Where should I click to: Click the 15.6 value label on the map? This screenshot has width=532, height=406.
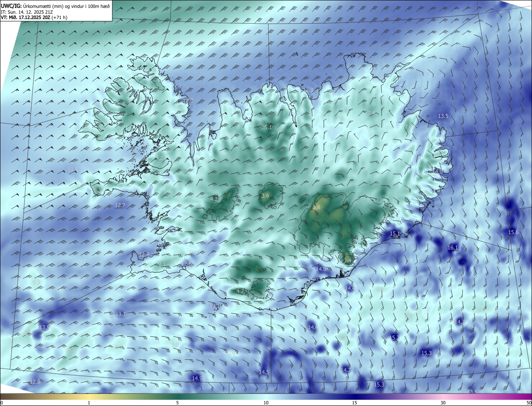513,232
